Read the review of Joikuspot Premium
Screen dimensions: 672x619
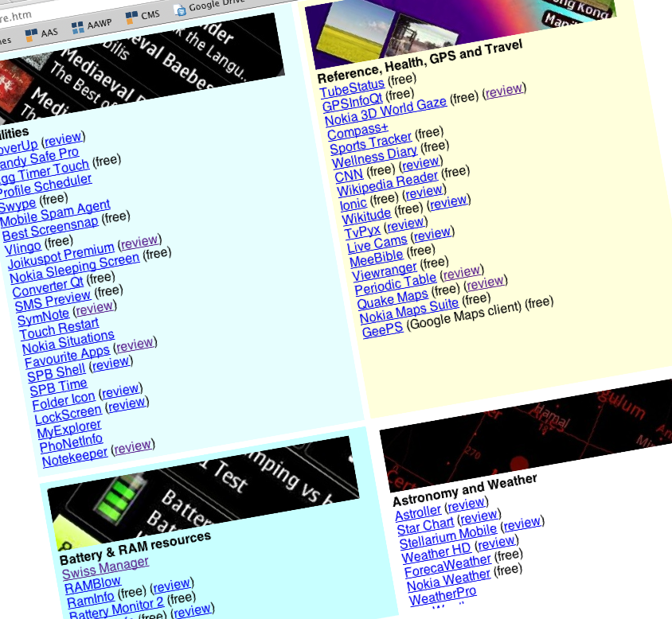(139, 243)
